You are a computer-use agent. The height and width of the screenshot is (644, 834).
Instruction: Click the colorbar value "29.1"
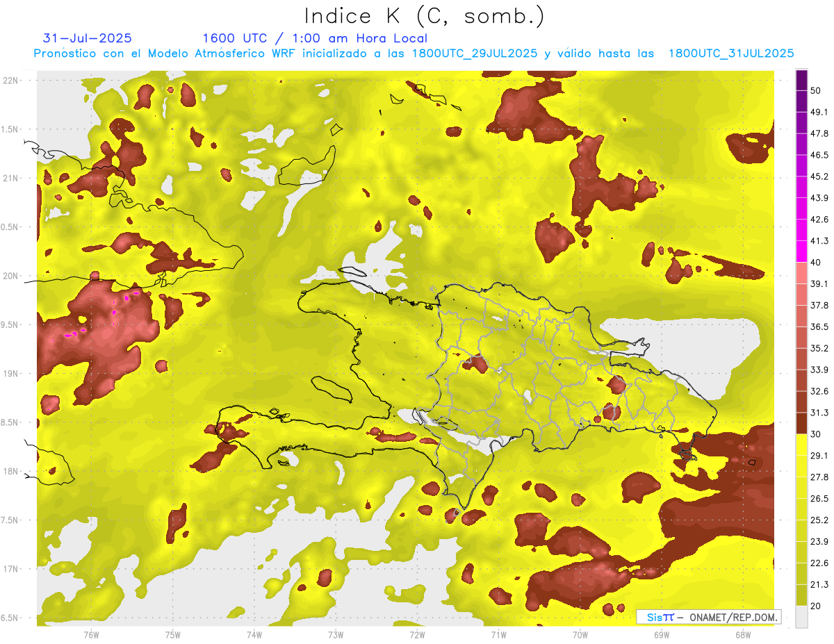tap(819, 456)
